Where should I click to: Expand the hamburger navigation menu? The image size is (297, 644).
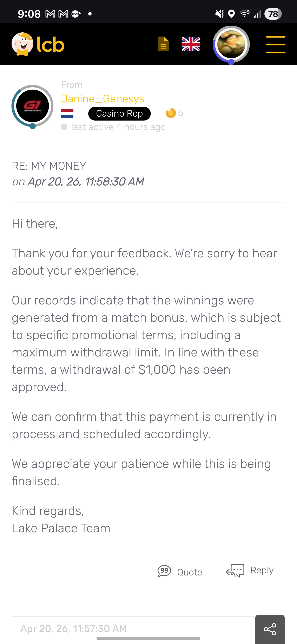[x=276, y=45]
